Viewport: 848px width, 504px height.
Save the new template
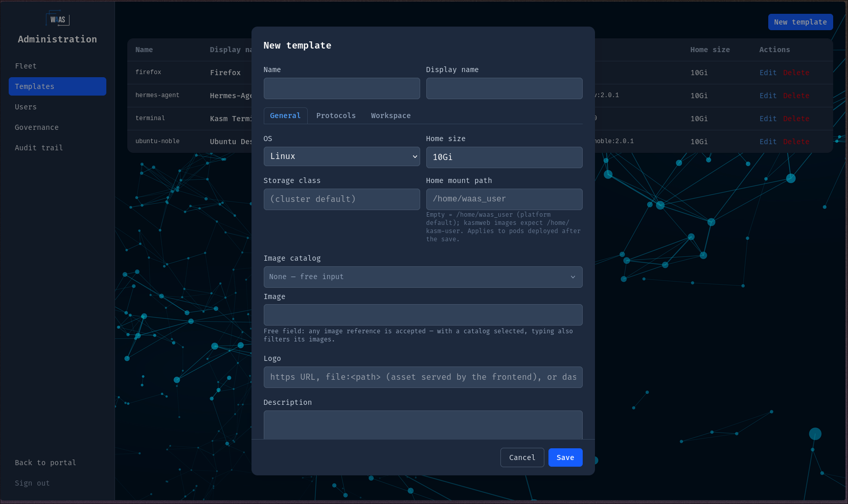(565, 457)
